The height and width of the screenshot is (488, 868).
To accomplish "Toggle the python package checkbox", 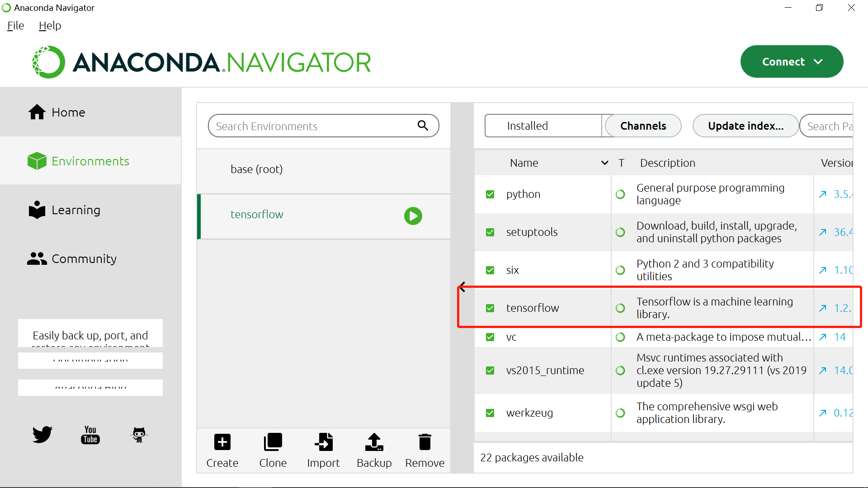I will coord(490,194).
